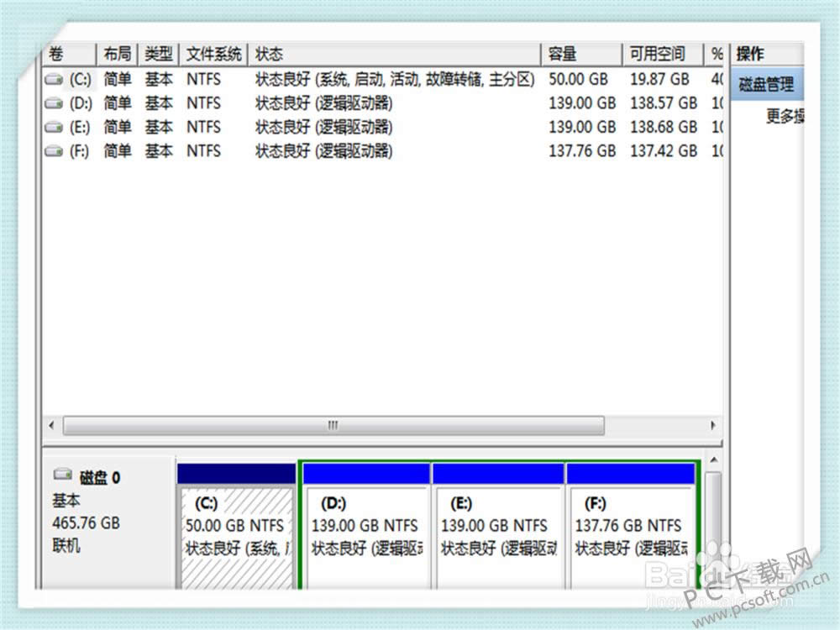Select 磁盘管理 in the actions pane
The height and width of the screenshot is (630, 840).
pyautogui.click(x=765, y=85)
